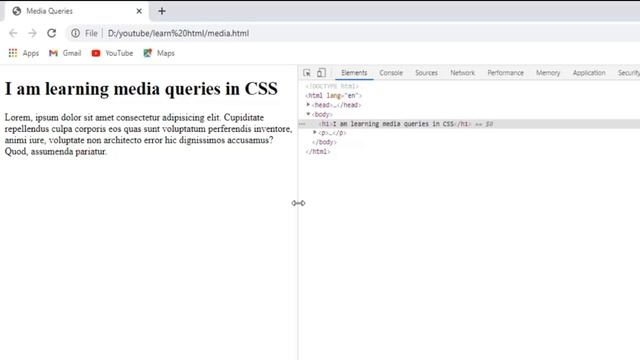Open a new tab with plus button
Viewport: 640px width, 360px height.
[162, 11]
